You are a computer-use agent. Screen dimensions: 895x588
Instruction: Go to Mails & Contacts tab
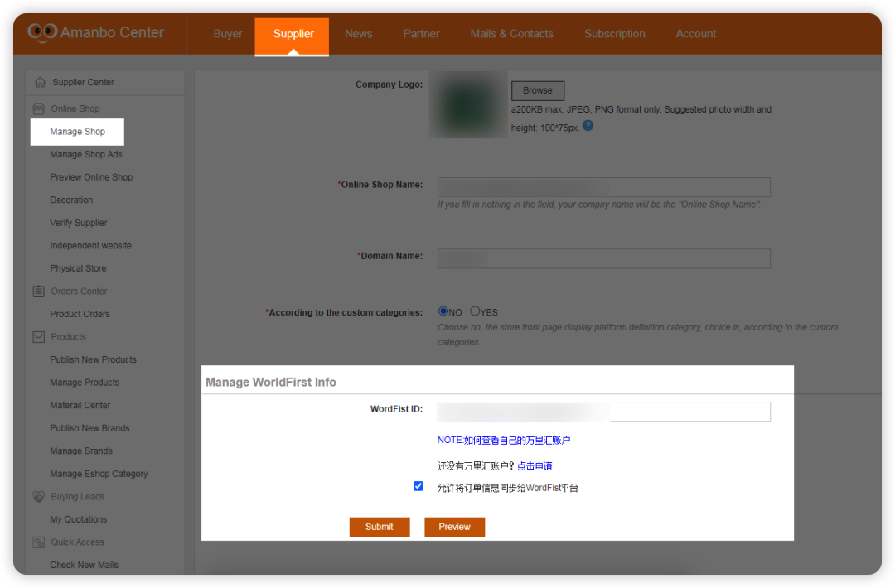pyautogui.click(x=511, y=34)
